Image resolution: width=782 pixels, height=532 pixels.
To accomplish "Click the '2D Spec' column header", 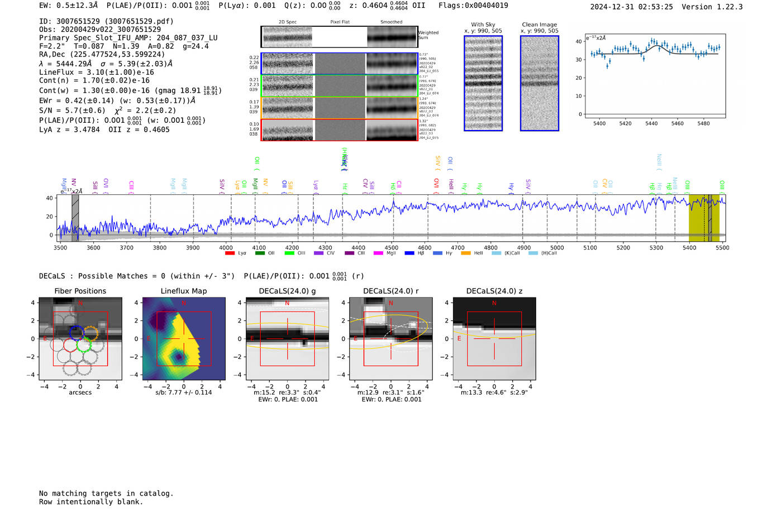I will (288, 22).
